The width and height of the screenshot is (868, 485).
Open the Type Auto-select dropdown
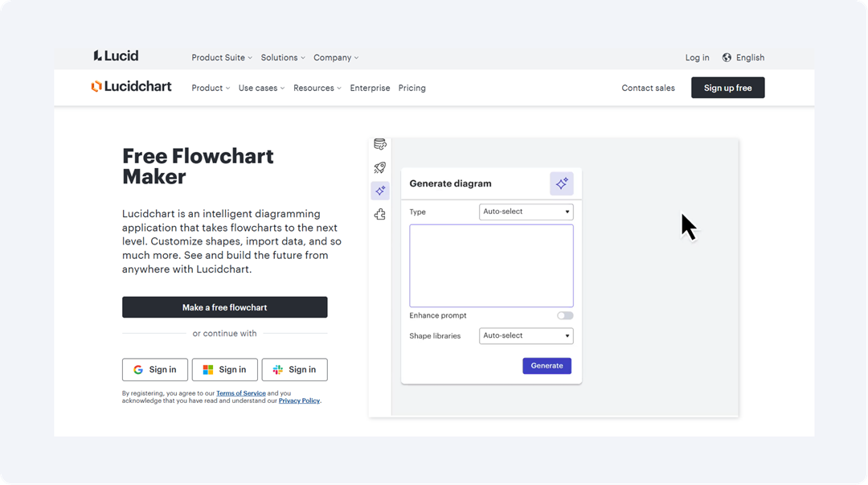[x=526, y=212]
